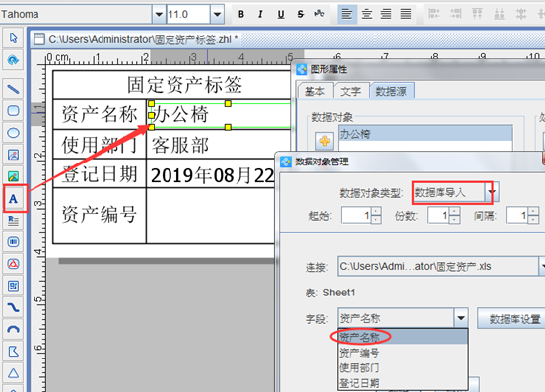The height and width of the screenshot is (392, 545).
Task: Toggle underline formatting
Action: pyautogui.click(x=281, y=14)
